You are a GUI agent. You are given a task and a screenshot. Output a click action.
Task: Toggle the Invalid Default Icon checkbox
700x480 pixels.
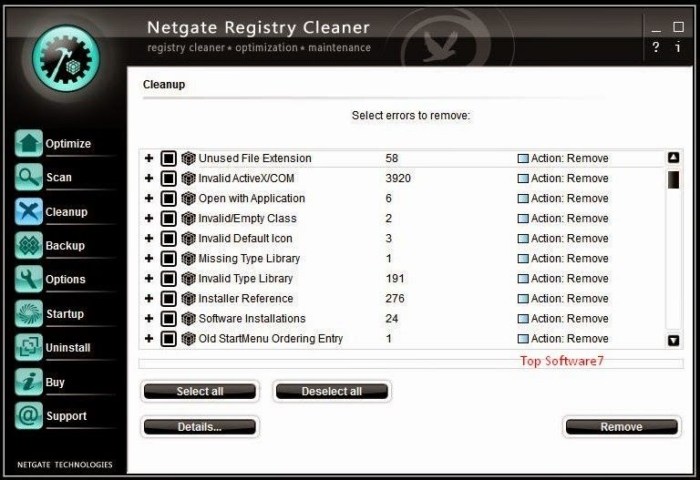pos(168,238)
